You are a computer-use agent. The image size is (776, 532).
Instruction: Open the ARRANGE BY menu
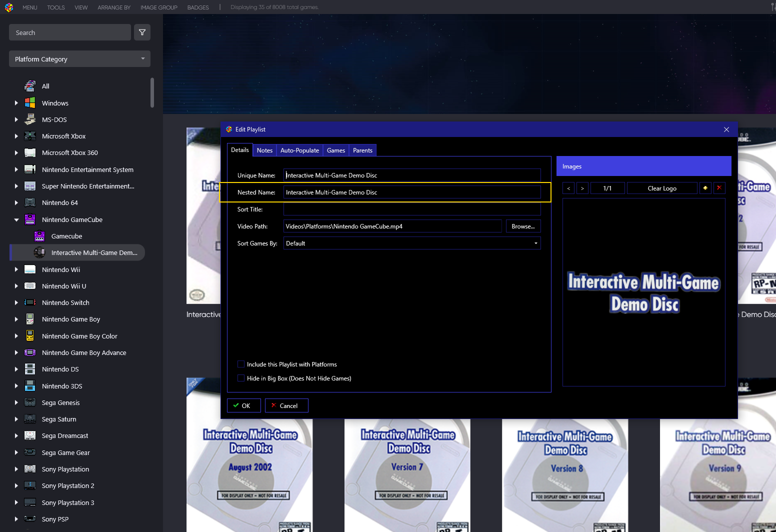pyautogui.click(x=114, y=7)
